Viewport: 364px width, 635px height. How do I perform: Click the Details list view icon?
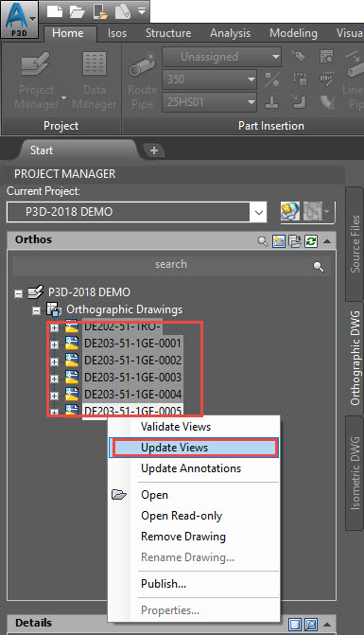click(x=295, y=625)
